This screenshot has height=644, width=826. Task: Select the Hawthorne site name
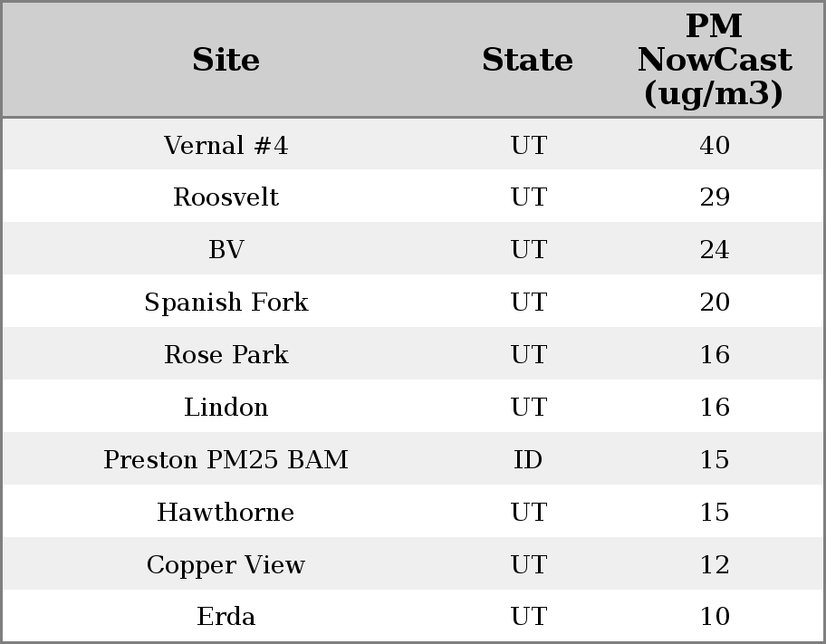(x=226, y=513)
